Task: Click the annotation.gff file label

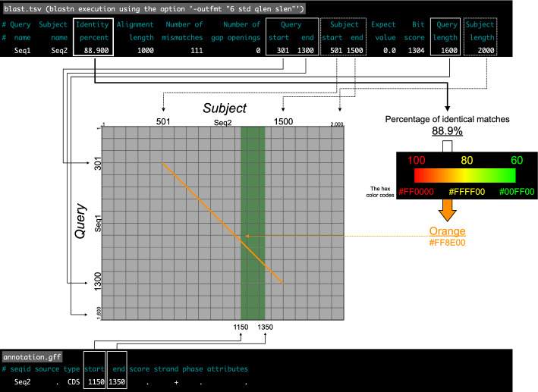Action: [x=33, y=356]
